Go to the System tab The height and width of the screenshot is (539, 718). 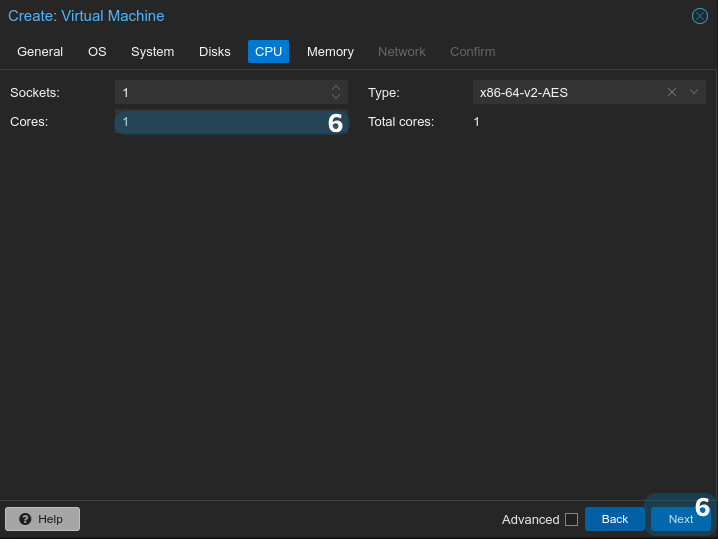152,51
